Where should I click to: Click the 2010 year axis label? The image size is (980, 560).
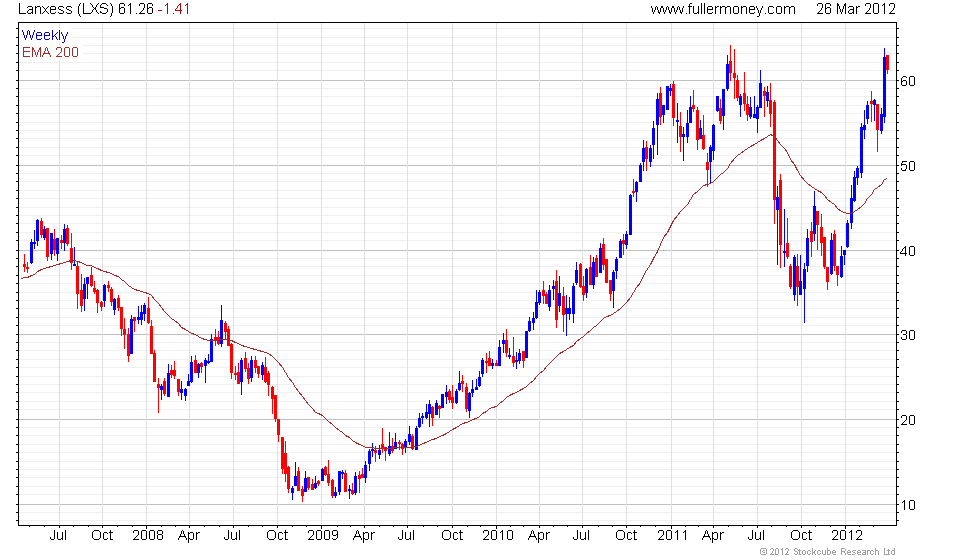[x=498, y=536]
